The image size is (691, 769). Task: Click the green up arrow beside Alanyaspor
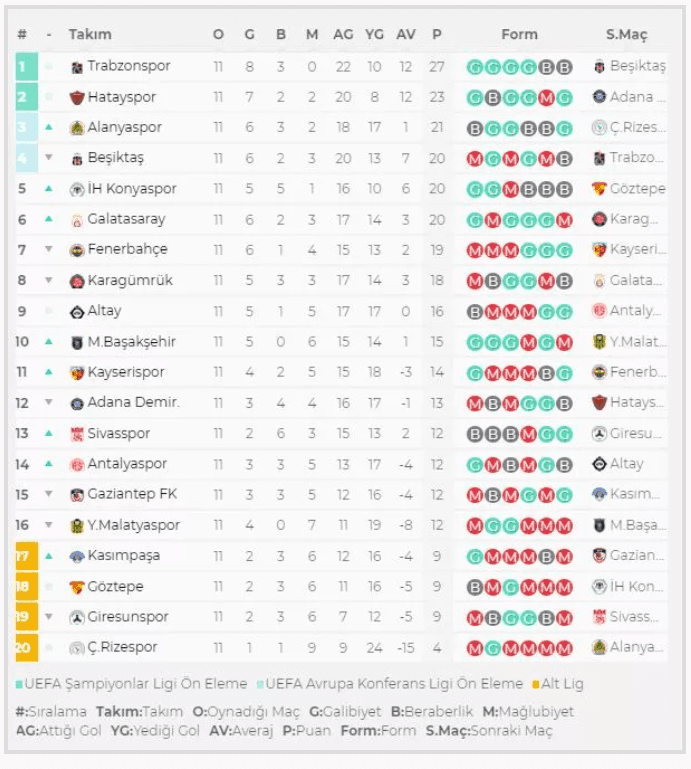coord(49,128)
